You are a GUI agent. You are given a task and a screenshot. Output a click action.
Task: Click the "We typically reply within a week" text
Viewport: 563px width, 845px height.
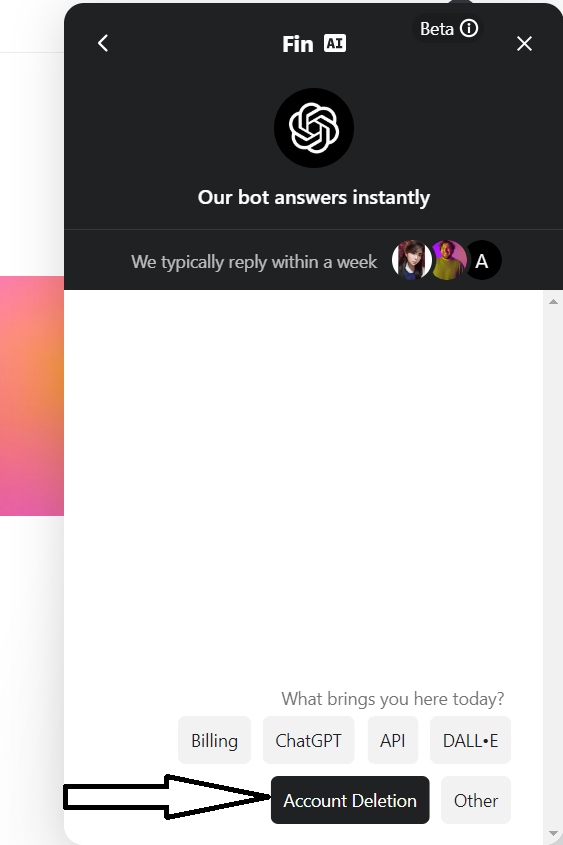click(254, 262)
